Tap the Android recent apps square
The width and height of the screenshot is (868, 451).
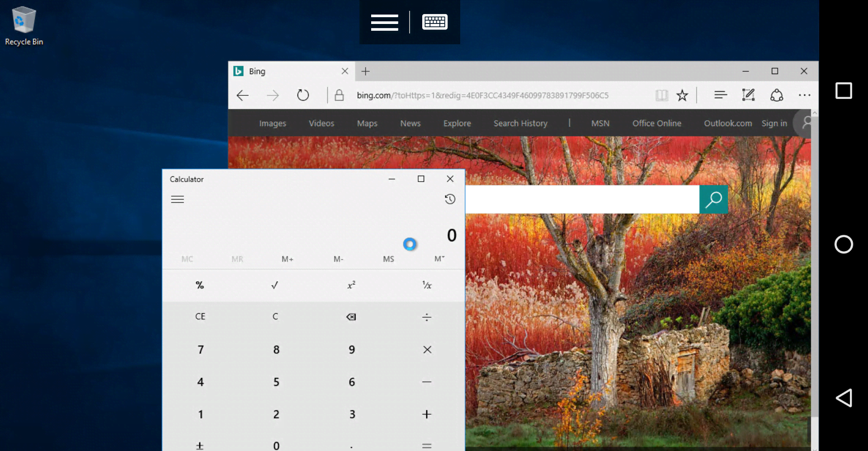click(844, 91)
